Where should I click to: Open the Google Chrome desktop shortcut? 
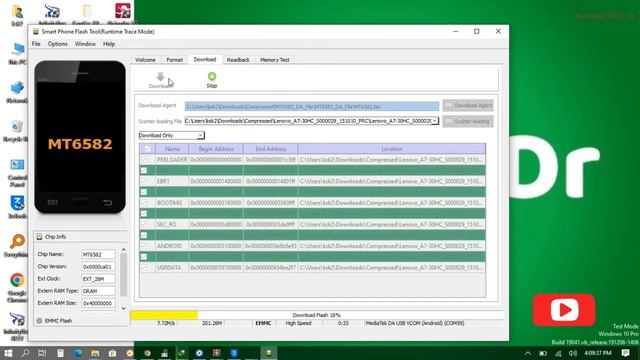coord(17,288)
